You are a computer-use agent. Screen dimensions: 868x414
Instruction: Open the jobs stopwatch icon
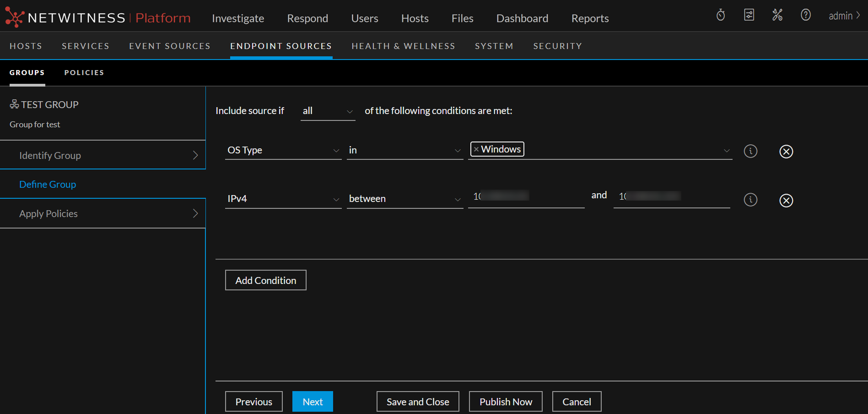pos(721,15)
